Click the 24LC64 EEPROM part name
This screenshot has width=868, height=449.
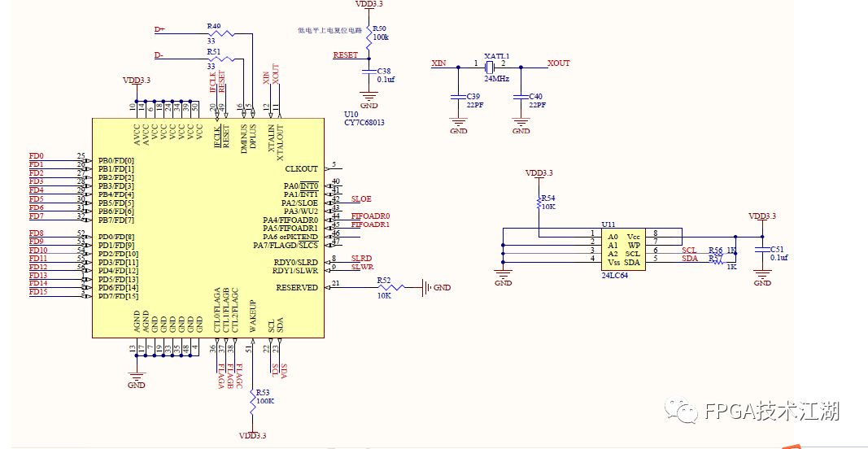(x=616, y=275)
